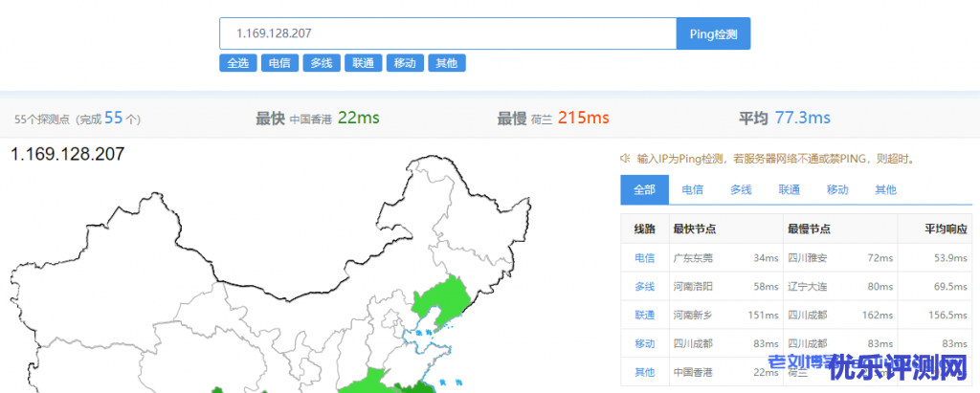Switch to the 电信 tab in results panel
The height and width of the screenshot is (393, 980).
point(693,190)
